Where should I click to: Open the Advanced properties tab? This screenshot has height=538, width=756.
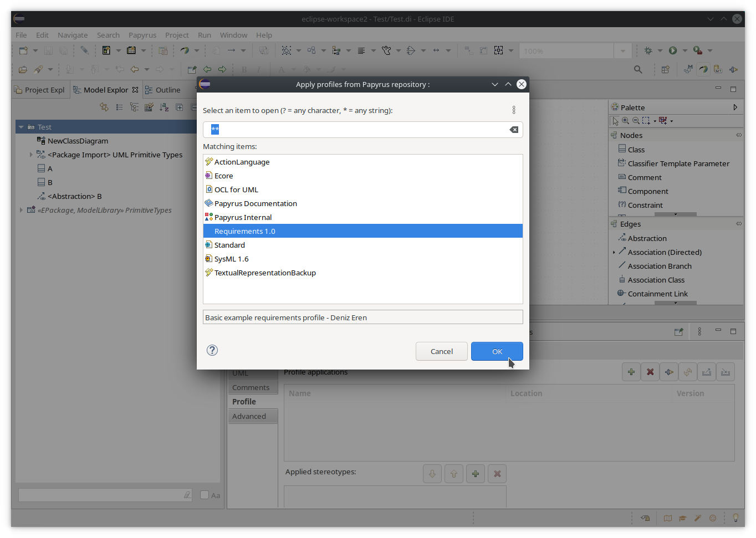tap(253, 416)
